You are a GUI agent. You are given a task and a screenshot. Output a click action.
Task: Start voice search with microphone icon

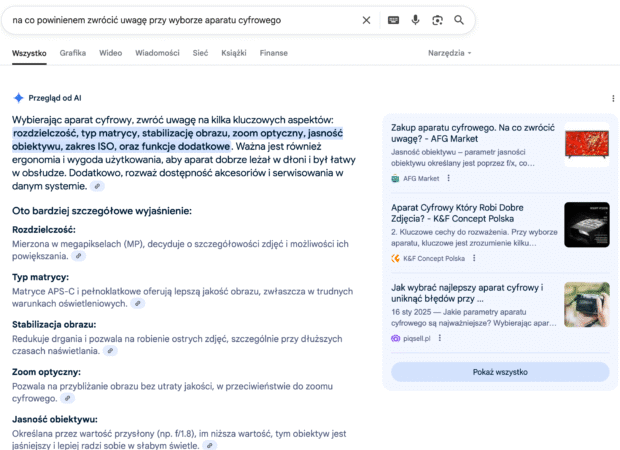coord(415,20)
